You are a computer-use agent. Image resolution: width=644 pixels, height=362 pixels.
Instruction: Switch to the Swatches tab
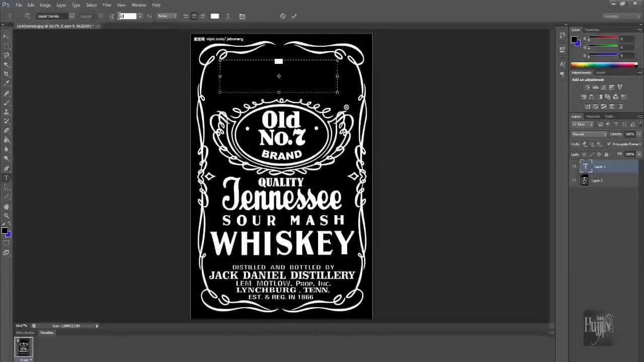592,30
